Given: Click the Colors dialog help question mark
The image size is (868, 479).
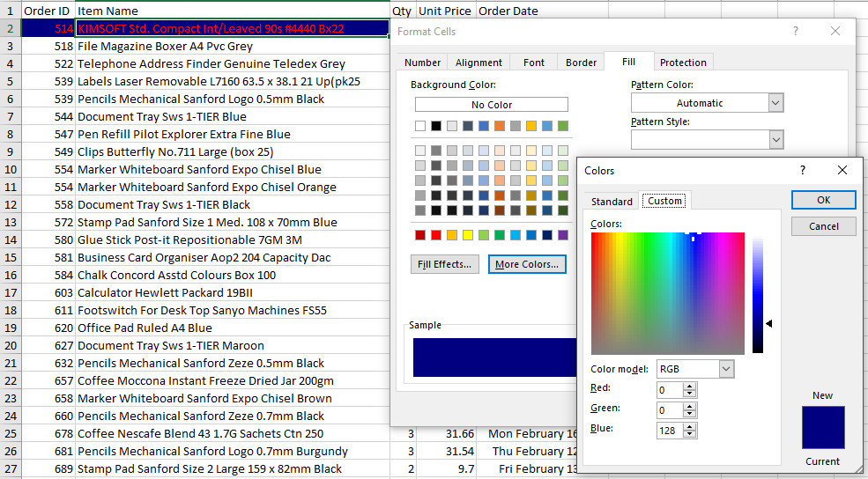Looking at the screenshot, I should point(803,170).
